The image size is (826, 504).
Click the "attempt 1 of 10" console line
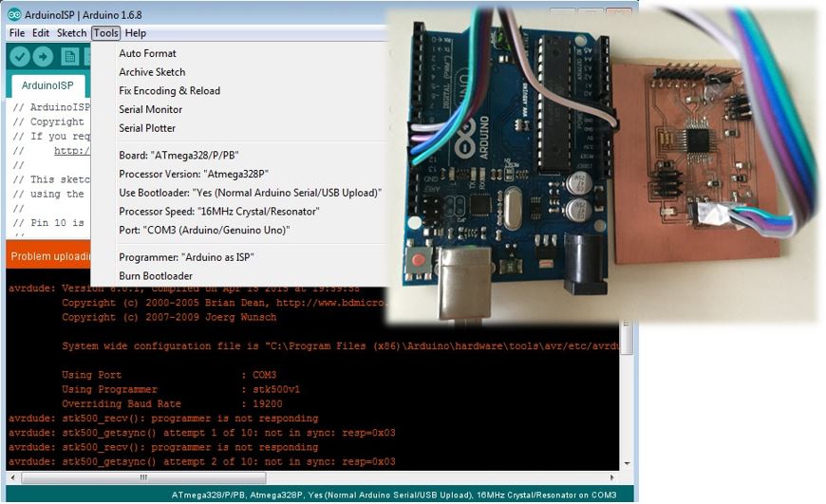pos(202,433)
